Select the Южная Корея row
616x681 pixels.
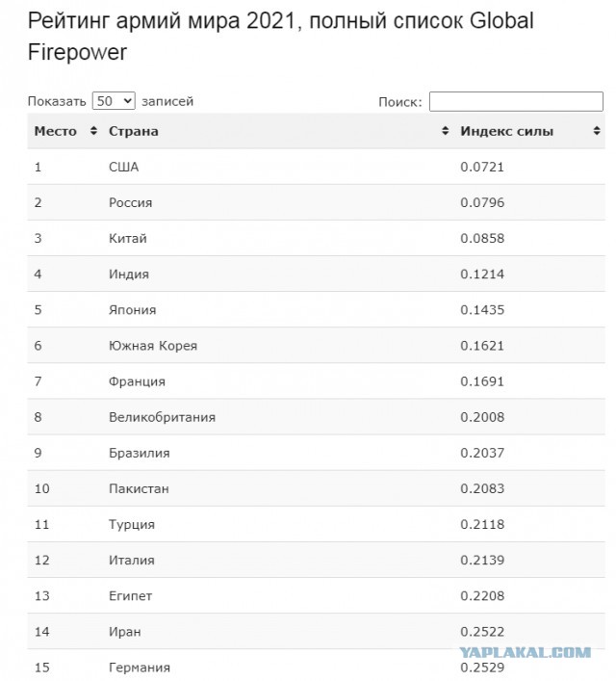click(x=316, y=345)
